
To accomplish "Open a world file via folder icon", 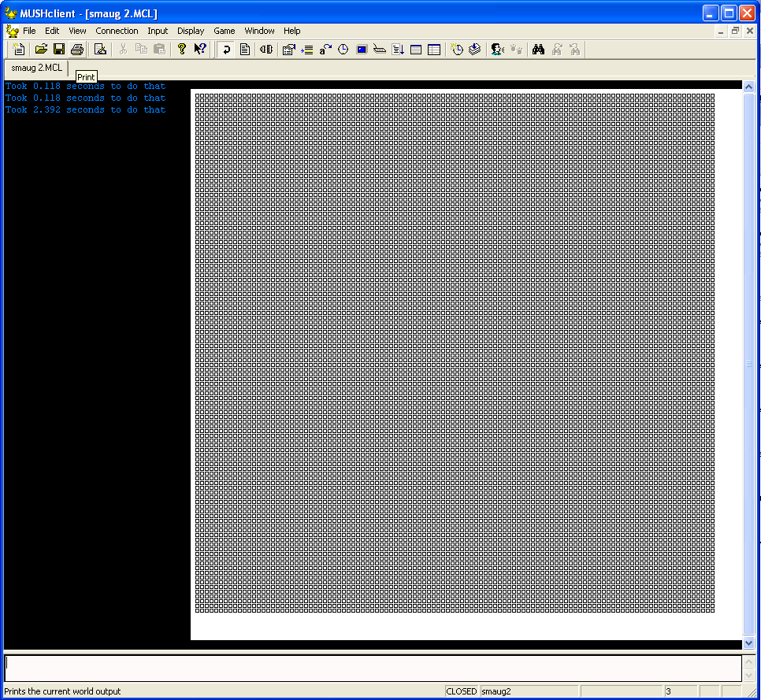I will click(x=41, y=49).
